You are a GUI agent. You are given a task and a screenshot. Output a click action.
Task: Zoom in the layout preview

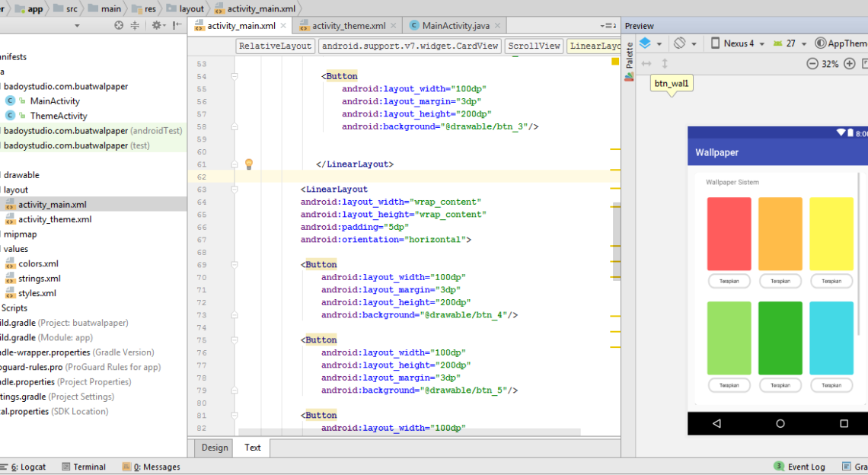pos(850,64)
